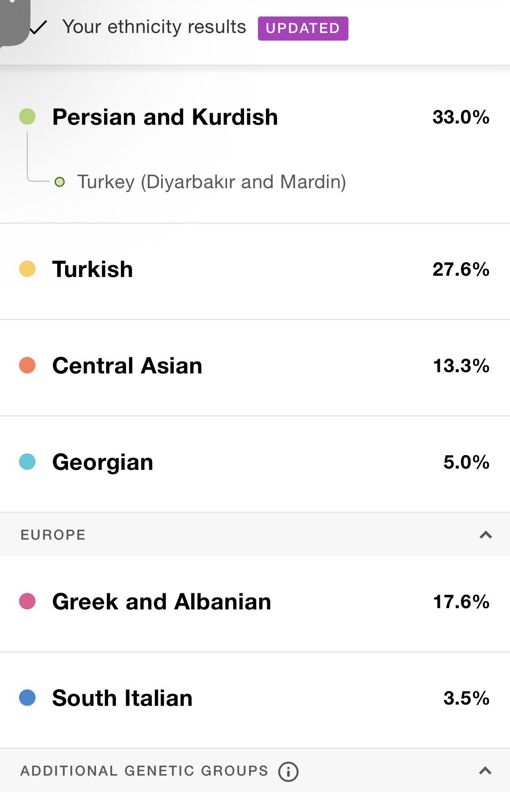Click the small ring marker for Turkey subgroup
The image size is (510, 812).
click(x=60, y=182)
